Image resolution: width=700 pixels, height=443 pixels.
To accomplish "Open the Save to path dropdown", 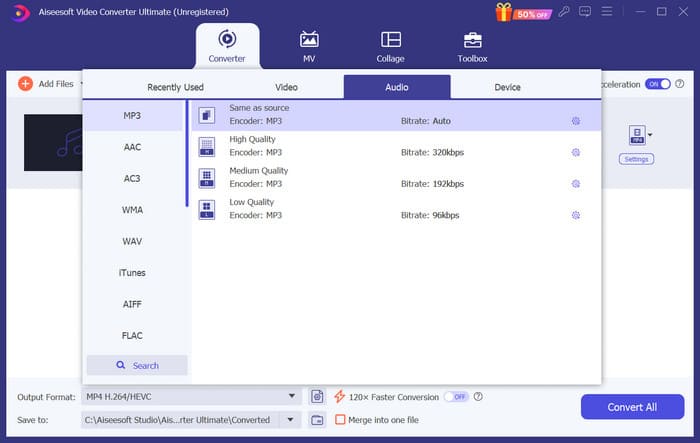I will pyautogui.click(x=292, y=420).
